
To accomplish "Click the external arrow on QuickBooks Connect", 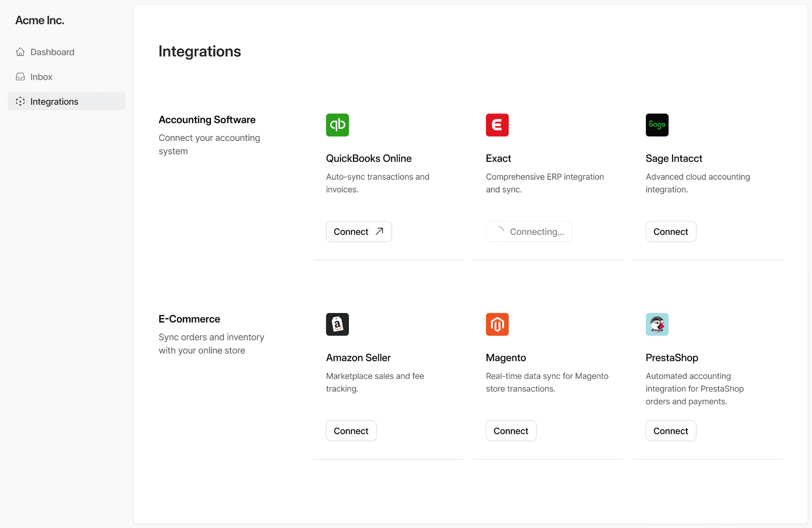I will click(379, 231).
